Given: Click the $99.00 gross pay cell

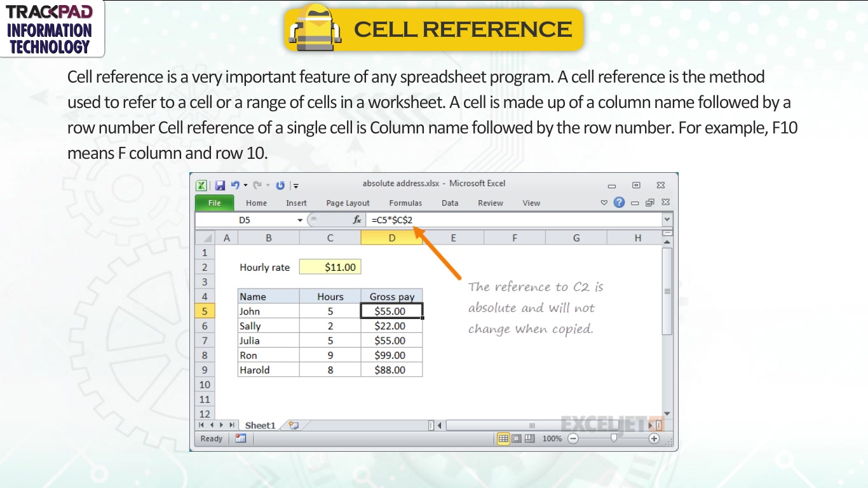Looking at the screenshot, I should [x=391, y=355].
